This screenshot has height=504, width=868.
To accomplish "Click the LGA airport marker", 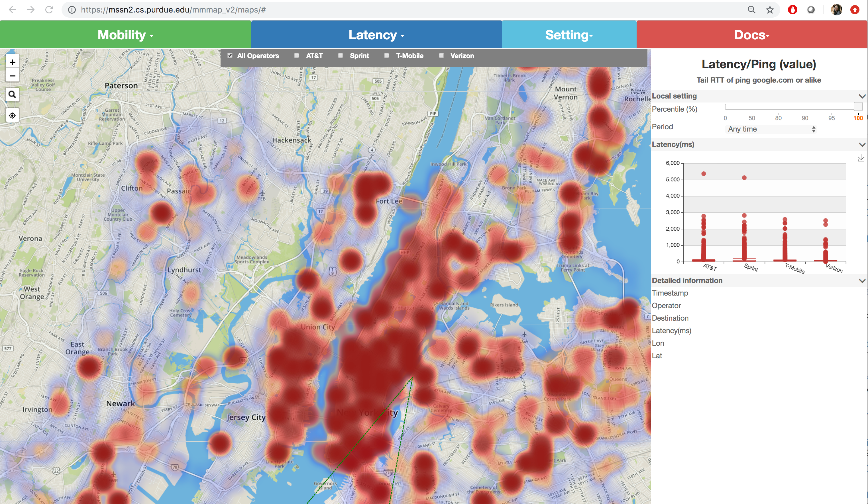I will pos(524,337).
